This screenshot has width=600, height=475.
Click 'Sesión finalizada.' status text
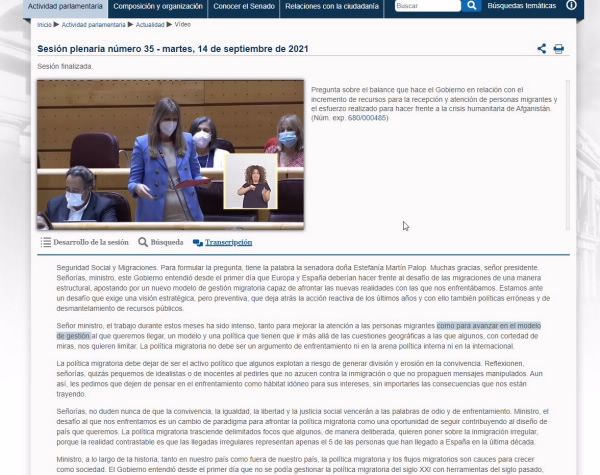[x=65, y=67]
